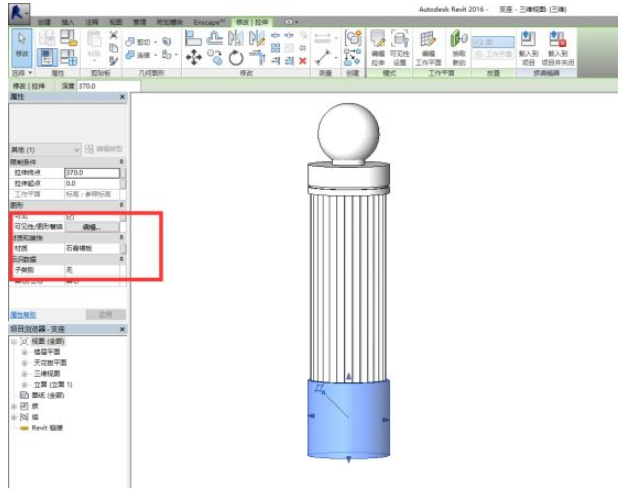Select the Align tool

193,39
